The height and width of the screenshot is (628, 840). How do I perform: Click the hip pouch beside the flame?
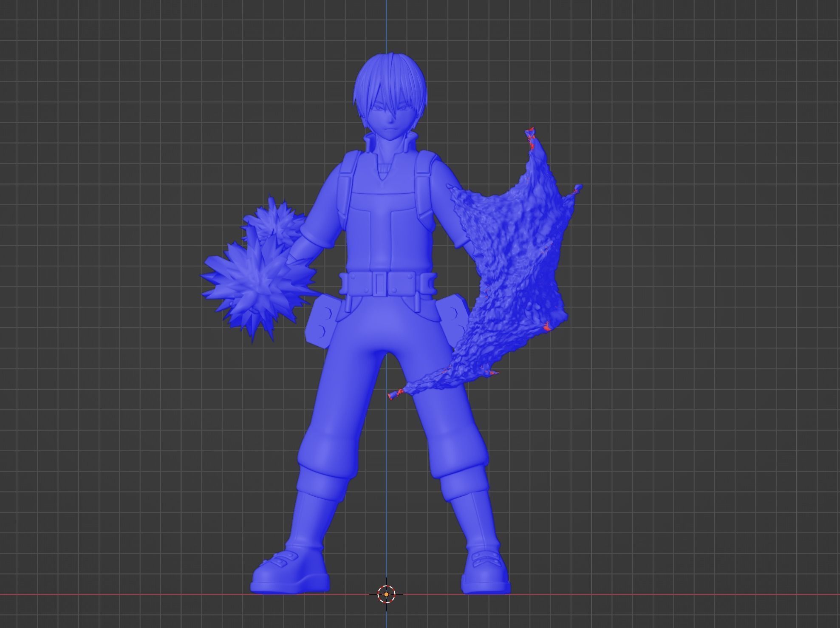coord(453,319)
